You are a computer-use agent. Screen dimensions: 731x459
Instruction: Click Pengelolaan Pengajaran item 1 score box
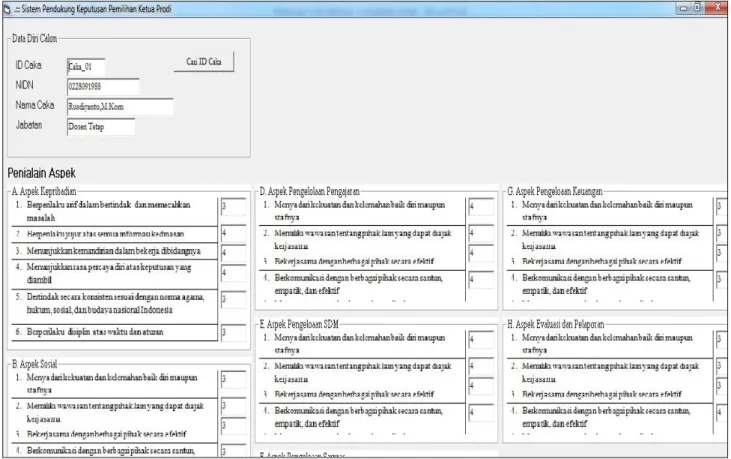(x=481, y=206)
